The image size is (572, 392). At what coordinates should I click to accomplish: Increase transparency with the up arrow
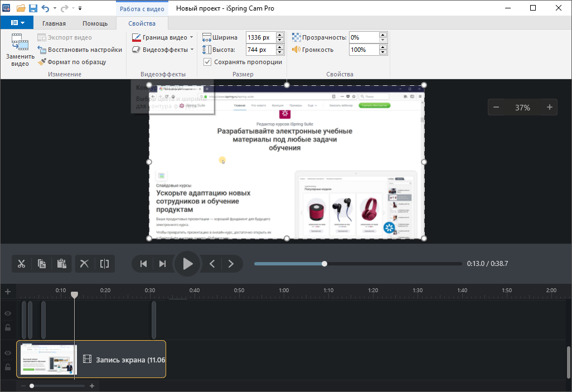point(382,35)
